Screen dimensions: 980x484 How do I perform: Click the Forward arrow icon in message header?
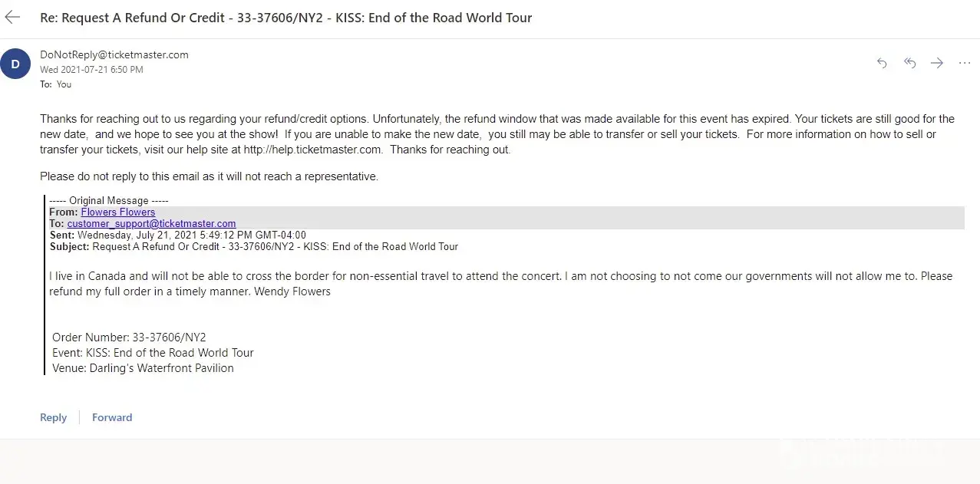pyautogui.click(x=937, y=63)
